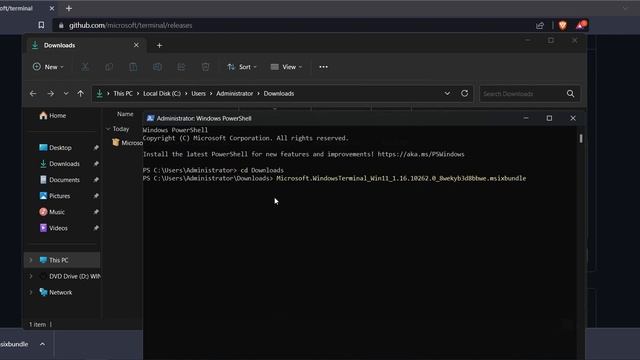The height and width of the screenshot is (360, 640).
Task: Open Documents in the Explorer sidebar
Action: tap(64, 180)
